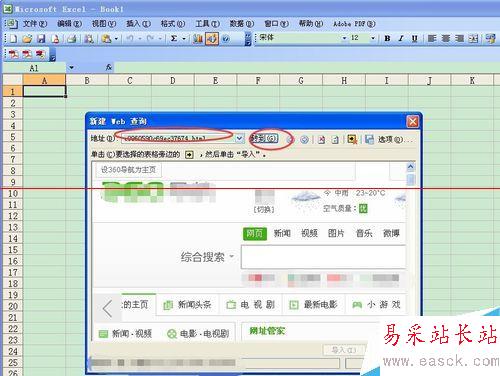Open the font name dropdown

(344, 38)
